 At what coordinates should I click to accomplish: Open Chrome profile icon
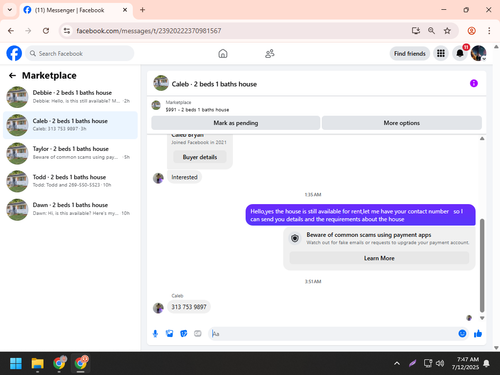pos(472,31)
